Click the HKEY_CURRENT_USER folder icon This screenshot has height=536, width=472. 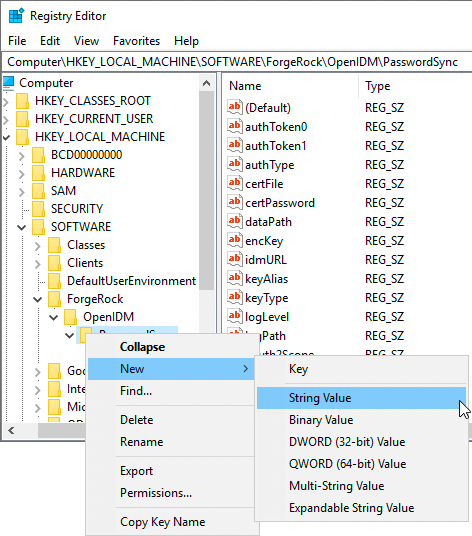click(x=23, y=119)
